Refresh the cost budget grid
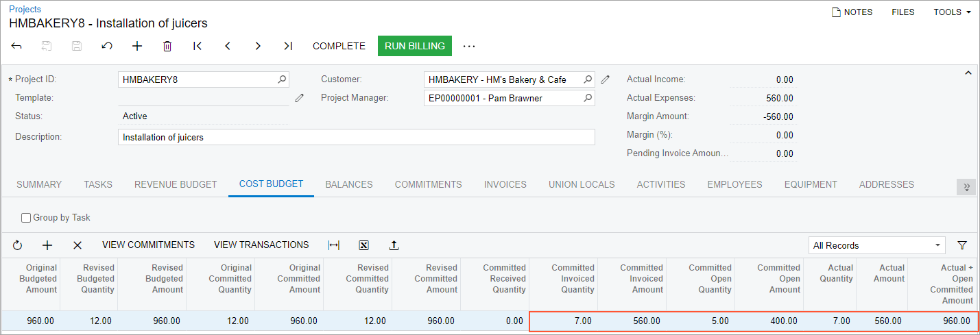The width and height of the screenshot is (980, 335). 18,245
